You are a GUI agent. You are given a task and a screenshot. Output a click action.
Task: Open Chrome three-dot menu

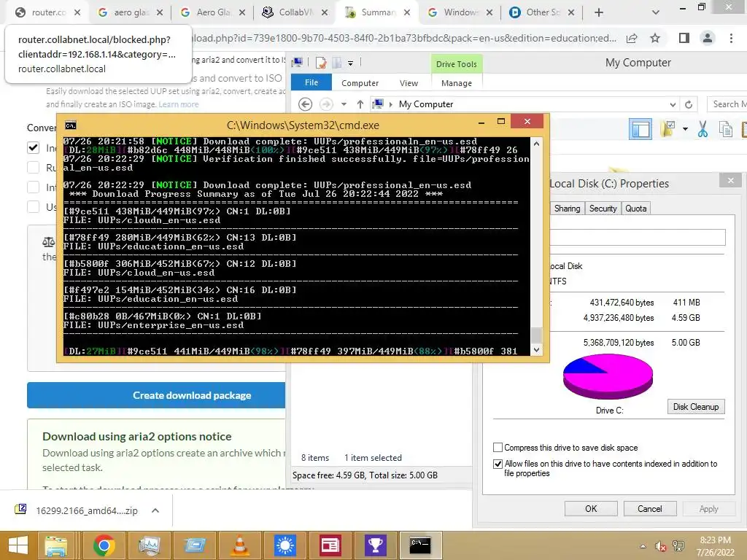731,38
